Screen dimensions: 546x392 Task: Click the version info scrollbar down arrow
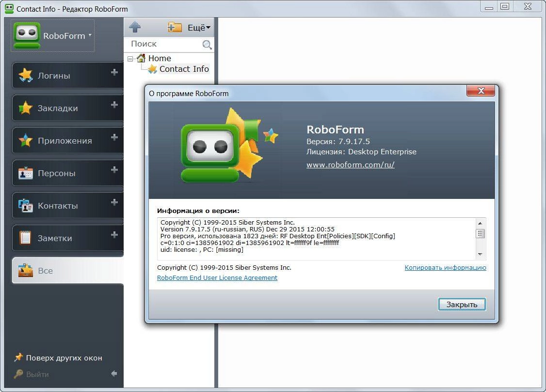coord(480,254)
